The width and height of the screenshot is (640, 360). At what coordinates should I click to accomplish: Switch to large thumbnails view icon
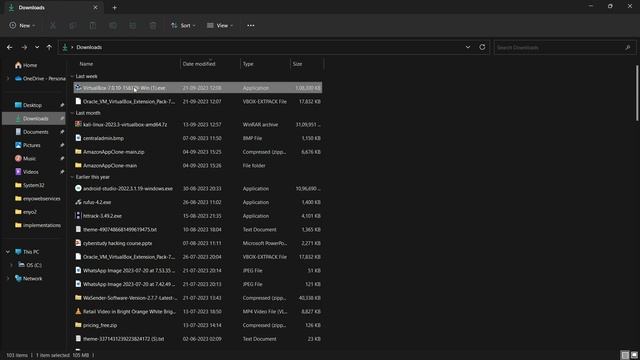[x=634, y=355]
